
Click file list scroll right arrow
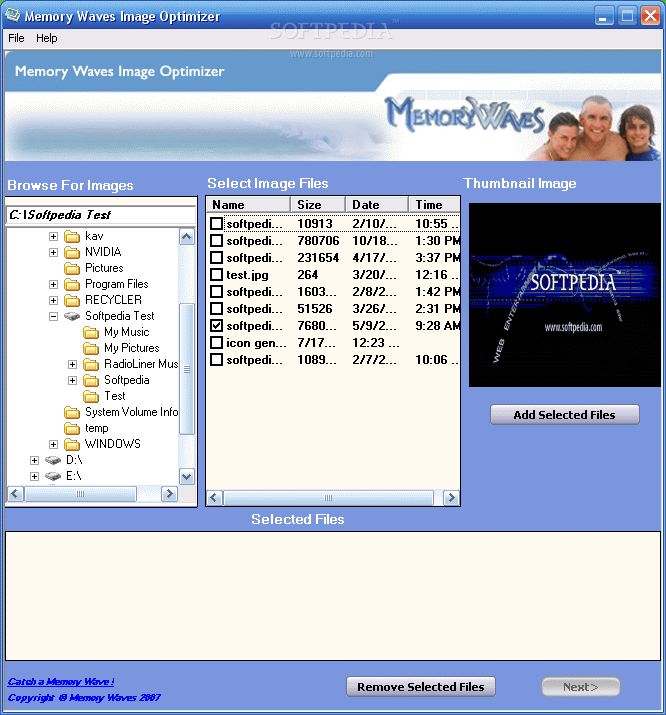click(451, 497)
